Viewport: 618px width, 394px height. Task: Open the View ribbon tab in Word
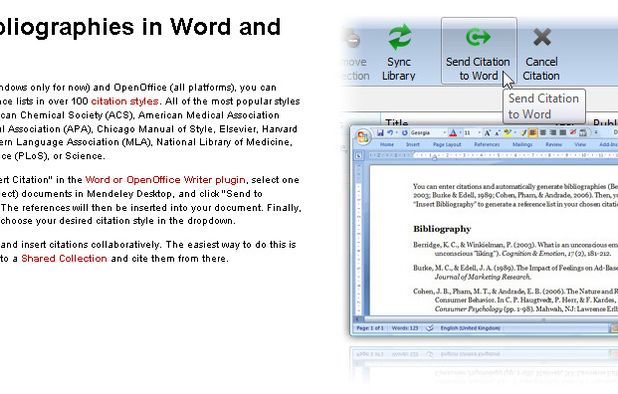pyautogui.click(x=580, y=145)
